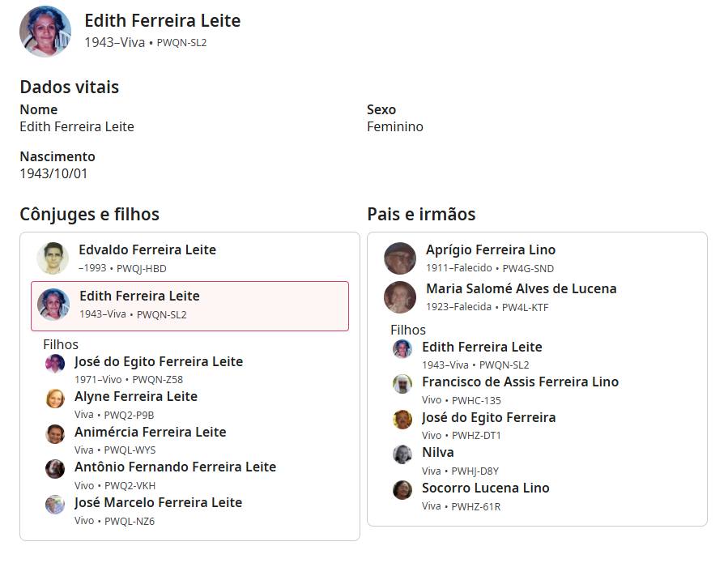Click Edith Ferreira Leite's large header photo
The width and height of the screenshot is (728, 580).
coord(45,32)
